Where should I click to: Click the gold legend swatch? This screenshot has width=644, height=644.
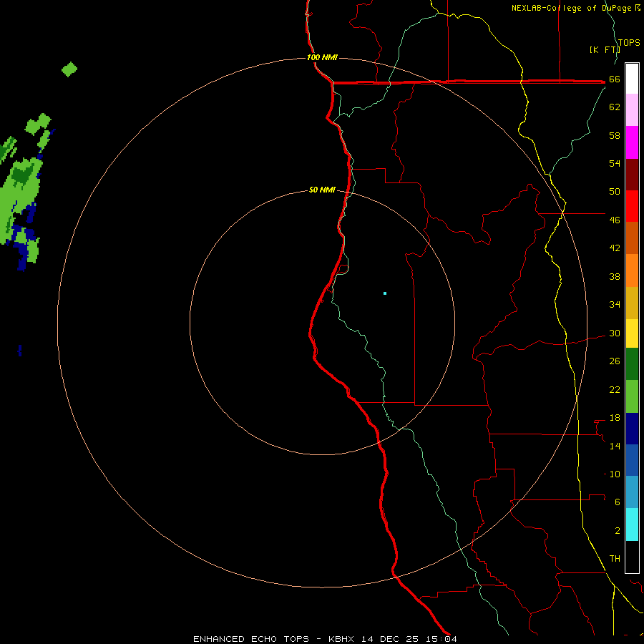point(632,303)
